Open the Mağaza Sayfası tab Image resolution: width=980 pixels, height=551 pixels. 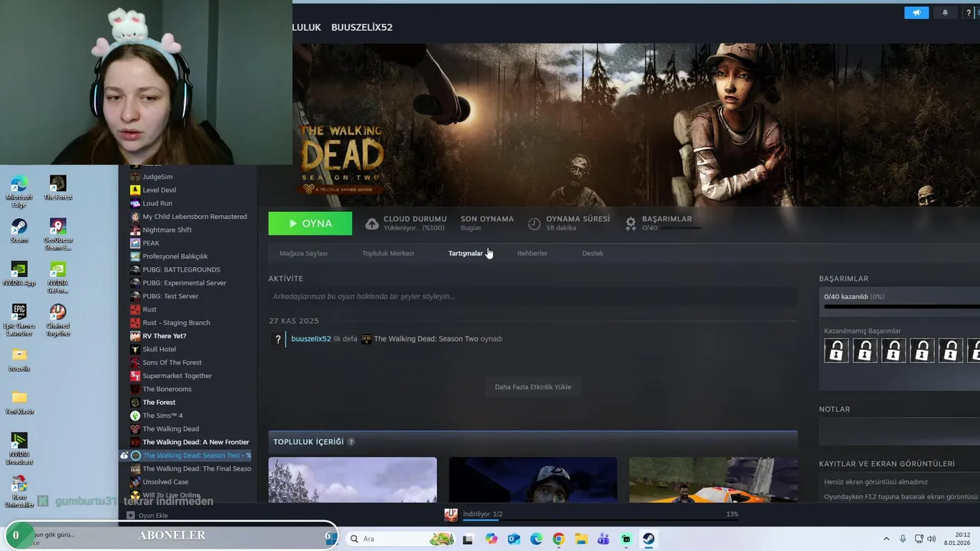[303, 253]
